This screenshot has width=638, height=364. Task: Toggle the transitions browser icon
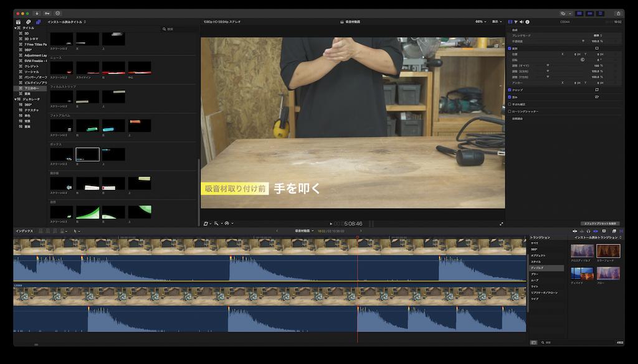621,231
